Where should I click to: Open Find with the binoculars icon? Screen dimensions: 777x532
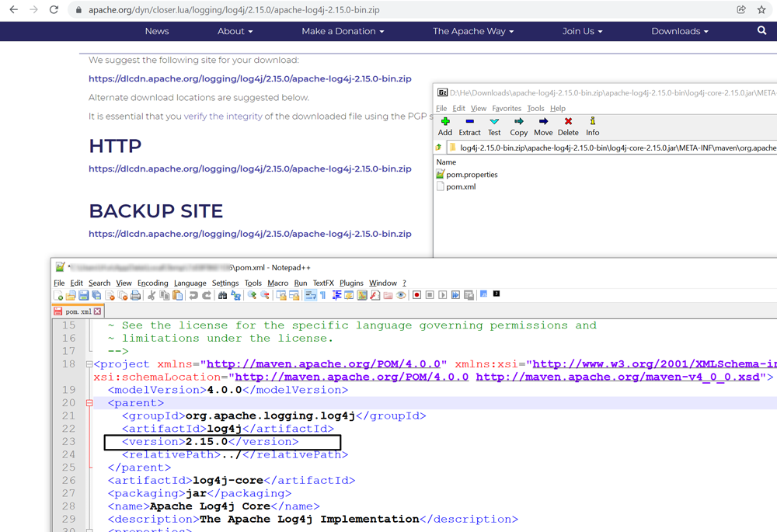click(222, 296)
